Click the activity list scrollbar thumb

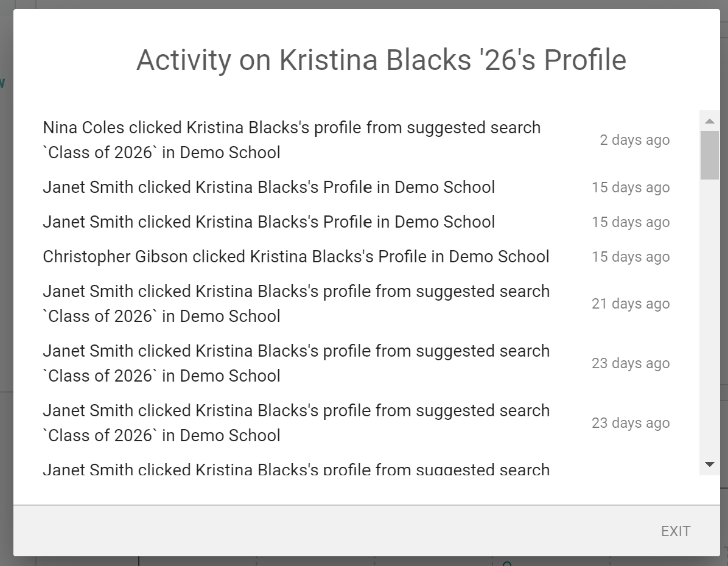[709, 155]
